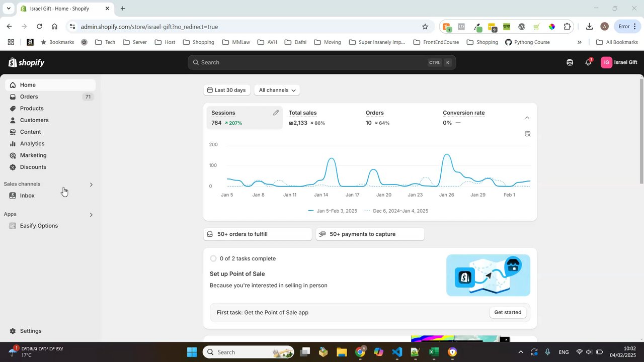644x362 pixels.
Task: Open Content in the sidebar
Action: click(50, 132)
